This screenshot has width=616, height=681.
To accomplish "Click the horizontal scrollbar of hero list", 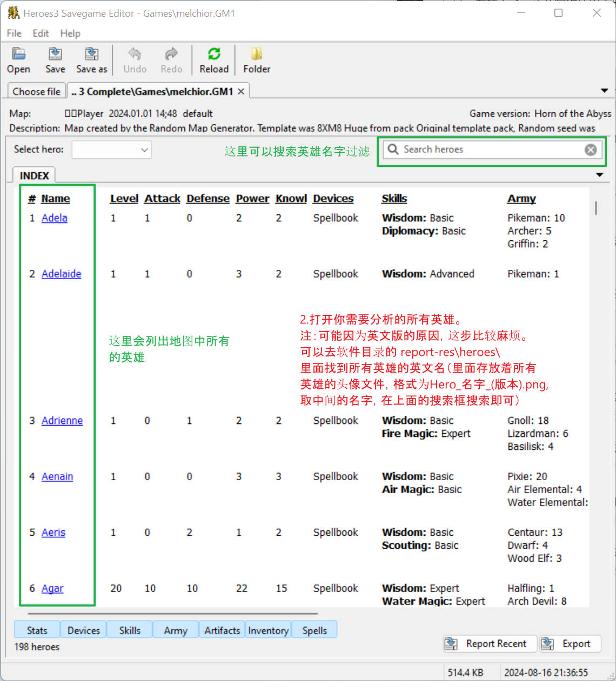I will point(172,613).
